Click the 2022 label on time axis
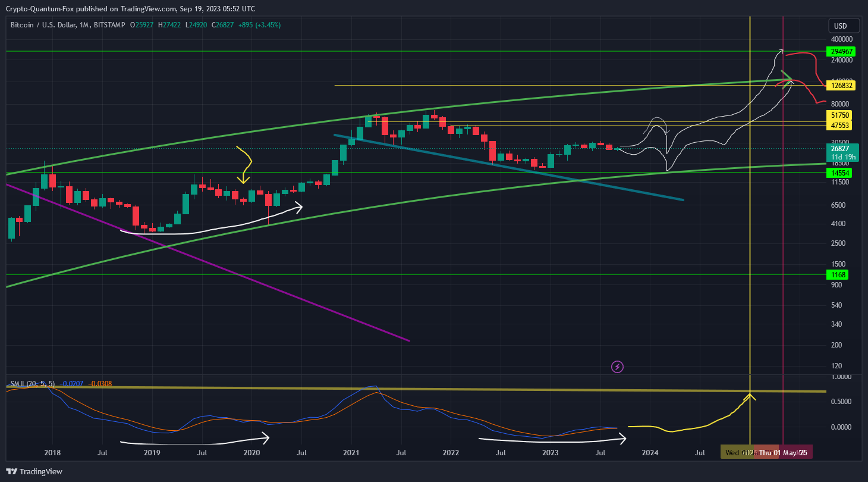 click(x=451, y=453)
